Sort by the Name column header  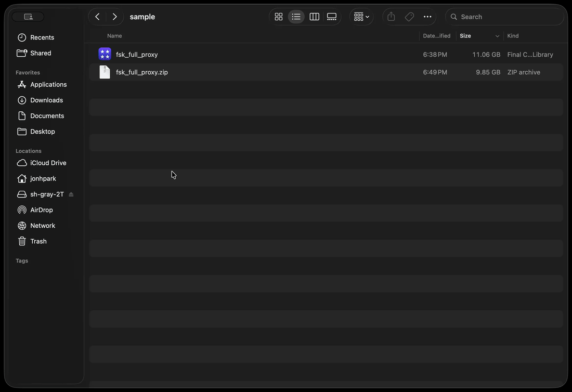114,36
